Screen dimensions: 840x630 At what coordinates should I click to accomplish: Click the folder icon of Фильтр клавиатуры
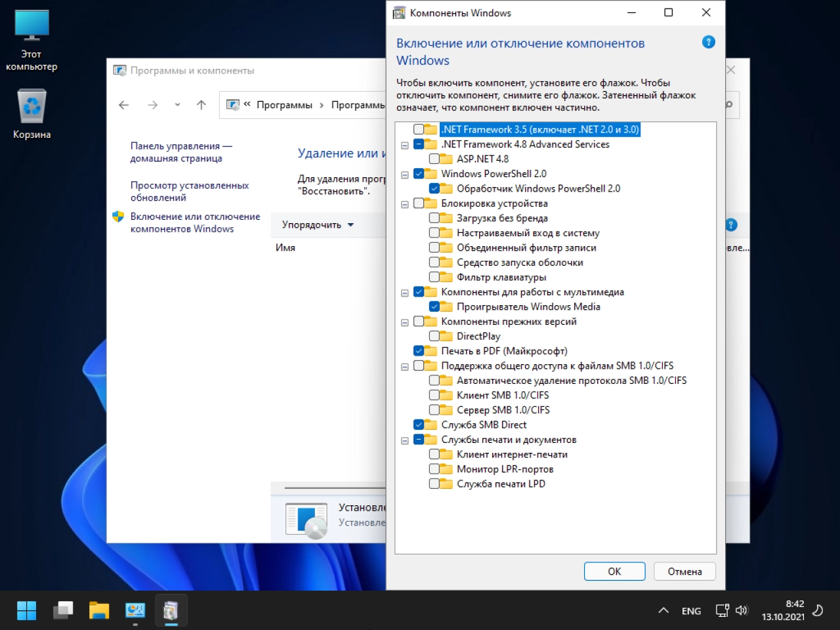point(446,277)
